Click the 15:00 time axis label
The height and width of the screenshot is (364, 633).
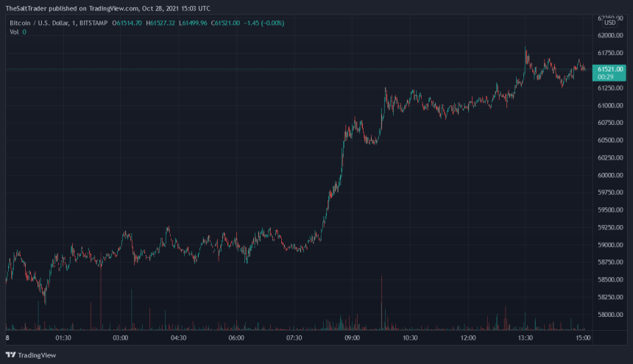pos(582,338)
